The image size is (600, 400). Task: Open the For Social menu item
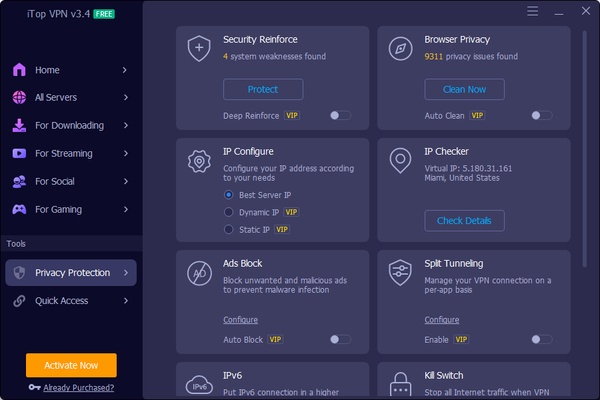(x=71, y=181)
